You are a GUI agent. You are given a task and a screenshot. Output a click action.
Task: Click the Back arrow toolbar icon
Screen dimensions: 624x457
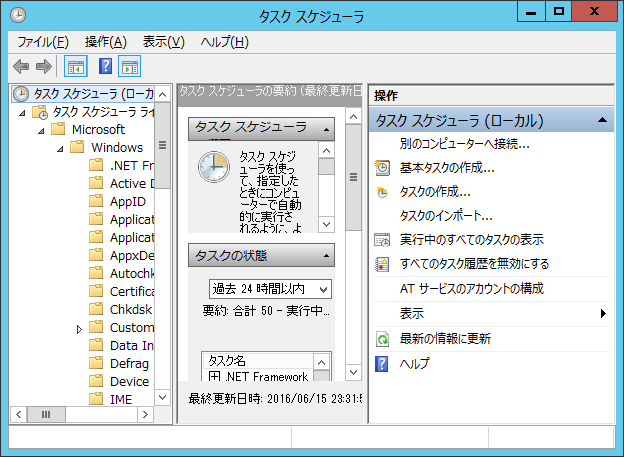tap(21, 66)
